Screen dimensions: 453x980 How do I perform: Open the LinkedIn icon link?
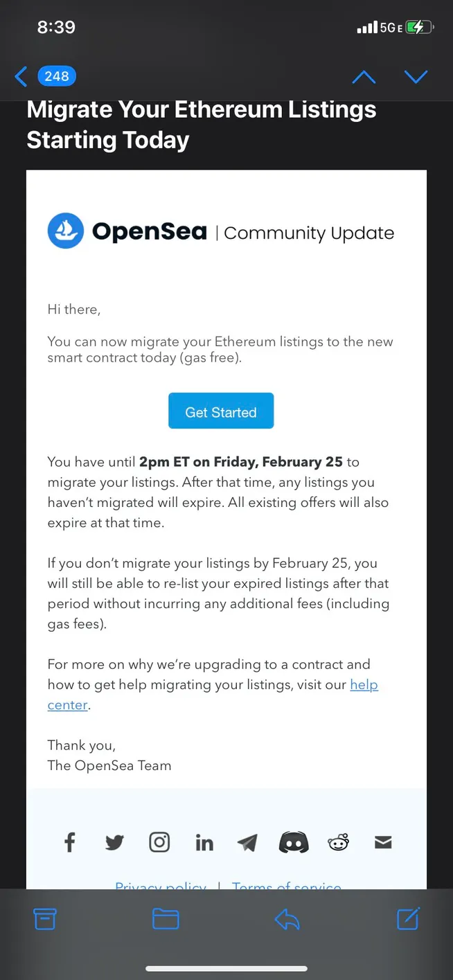tap(204, 842)
